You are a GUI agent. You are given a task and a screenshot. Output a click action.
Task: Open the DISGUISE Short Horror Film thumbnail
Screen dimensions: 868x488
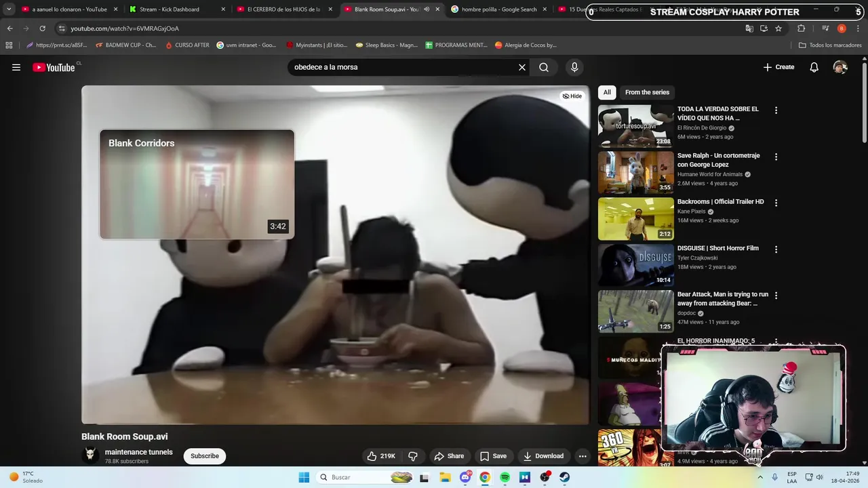click(x=636, y=265)
